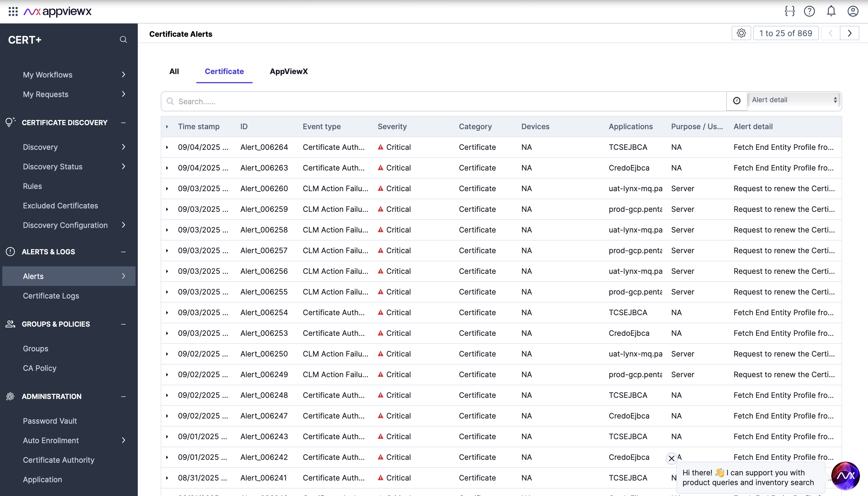Expand all rows via header arrow

pyautogui.click(x=167, y=126)
